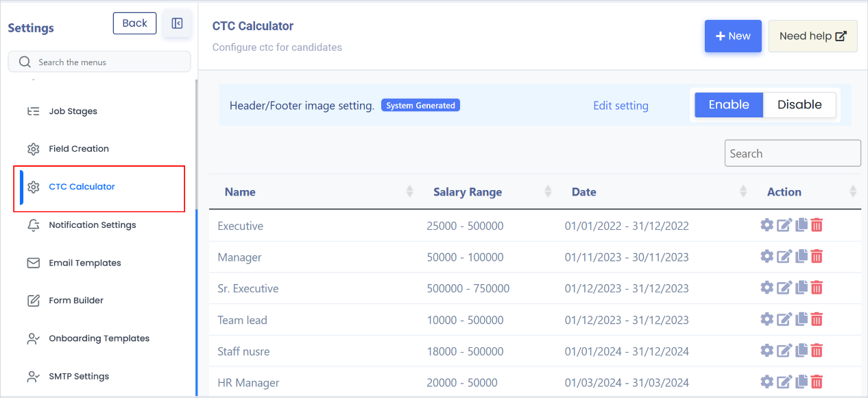
Task: Duplicate the Sr. Executive CTC entry
Action: click(x=801, y=288)
